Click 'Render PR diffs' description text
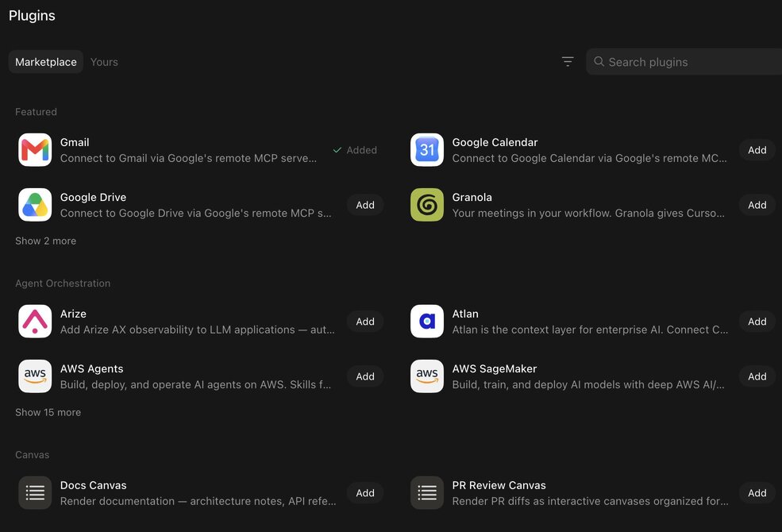Viewport: 782px width, 532px height. click(590, 501)
